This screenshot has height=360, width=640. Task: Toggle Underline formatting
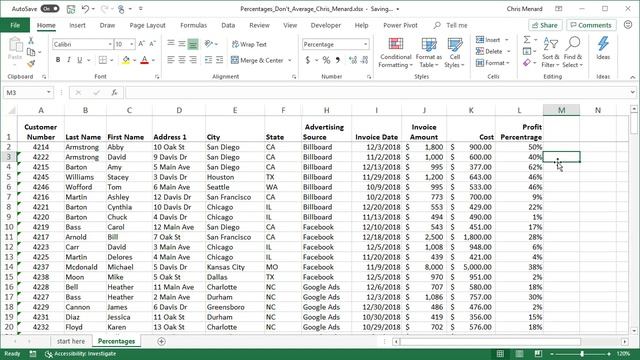click(x=80, y=60)
